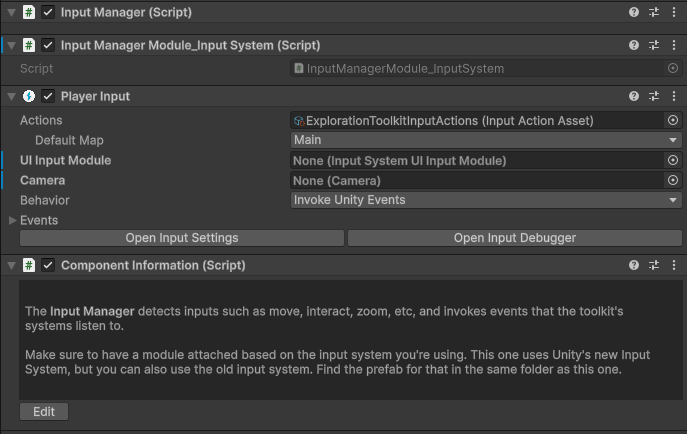Click the Input Manager script hash icon
The height and width of the screenshot is (434, 687).
[x=29, y=12]
